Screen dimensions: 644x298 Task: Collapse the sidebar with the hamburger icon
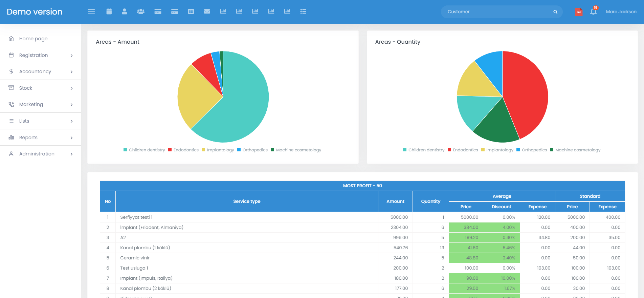[91, 12]
